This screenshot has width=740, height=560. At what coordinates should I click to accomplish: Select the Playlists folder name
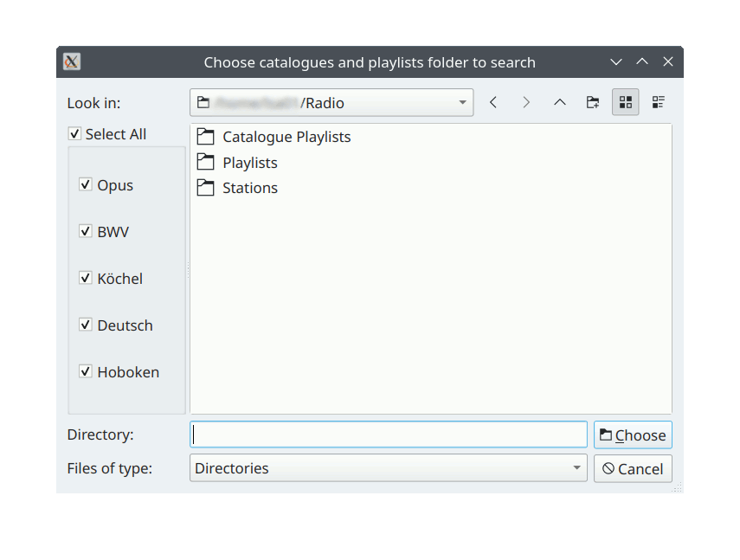pyautogui.click(x=250, y=163)
